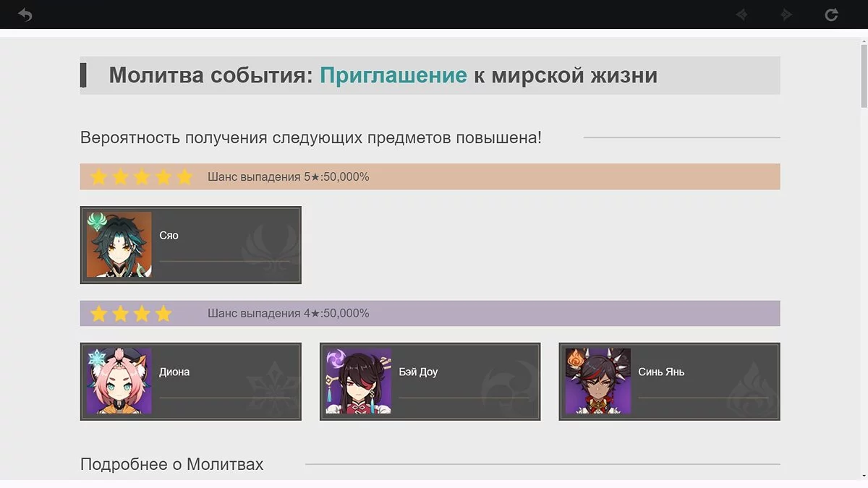
Task: Click the next page arrow icon
Action: [786, 14]
